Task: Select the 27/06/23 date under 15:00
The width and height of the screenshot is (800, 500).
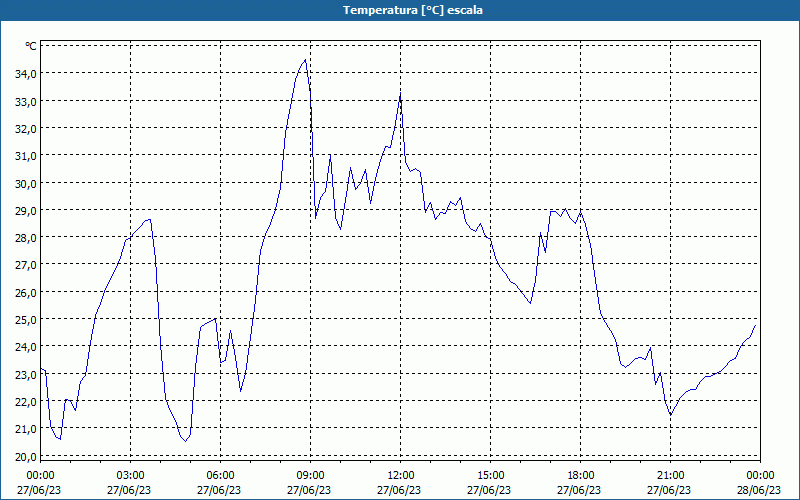Action: click(489, 490)
